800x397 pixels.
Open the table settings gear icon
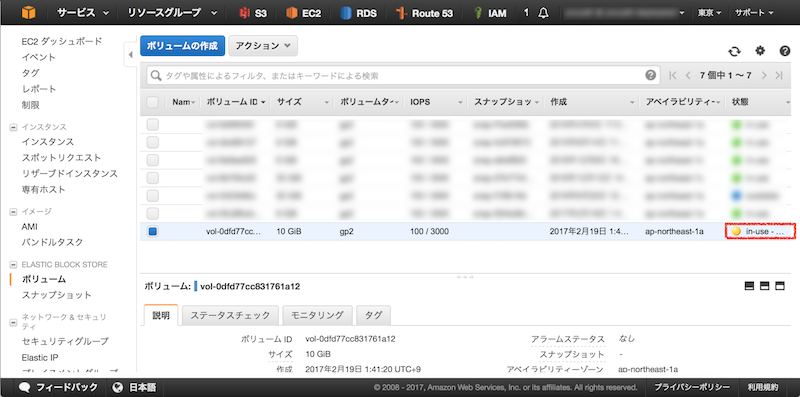tap(760, 51)
